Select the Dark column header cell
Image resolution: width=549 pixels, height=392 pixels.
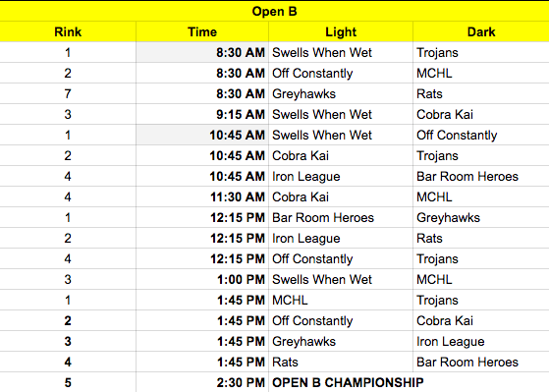coord(481,31)
